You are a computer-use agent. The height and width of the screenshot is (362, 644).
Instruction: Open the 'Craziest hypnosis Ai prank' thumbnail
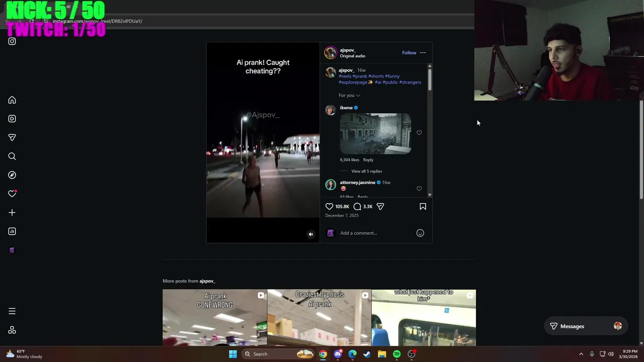(319, 317)
